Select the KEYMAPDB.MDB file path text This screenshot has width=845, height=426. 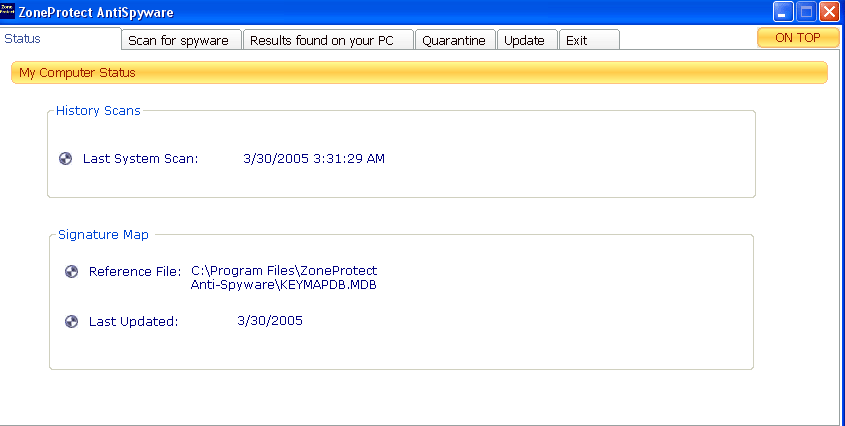point(284,278)
